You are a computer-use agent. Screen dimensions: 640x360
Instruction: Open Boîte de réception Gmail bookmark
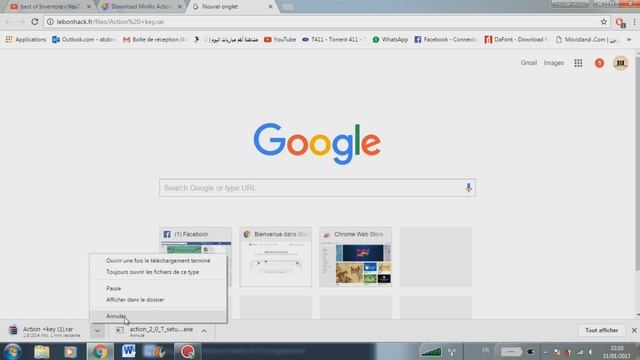pos(155,40)
